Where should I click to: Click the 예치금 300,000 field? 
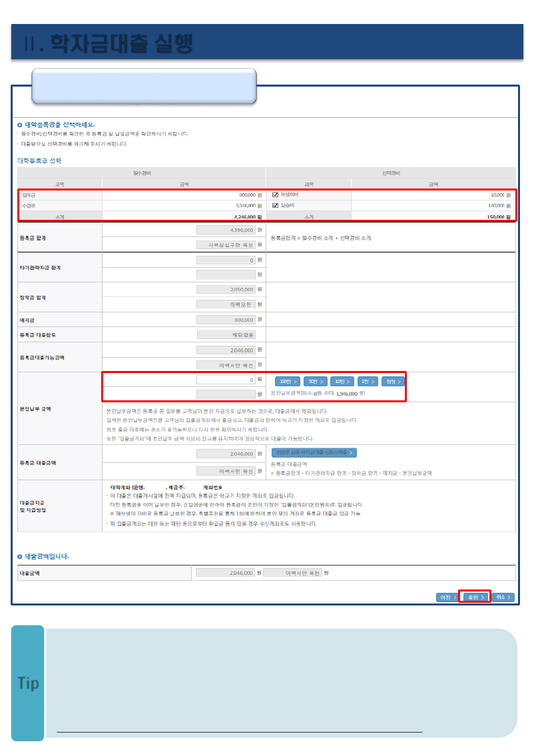coord(226,320)
